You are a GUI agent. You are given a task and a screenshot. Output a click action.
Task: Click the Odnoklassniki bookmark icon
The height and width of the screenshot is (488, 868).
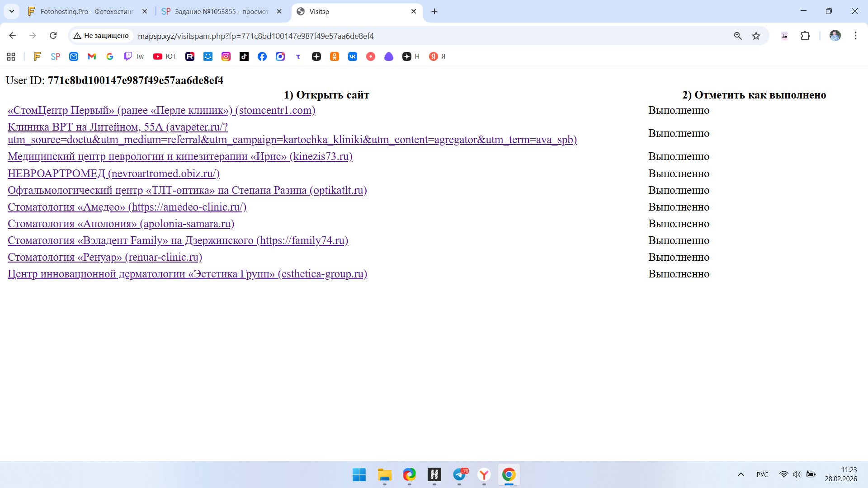coord(335,56)
